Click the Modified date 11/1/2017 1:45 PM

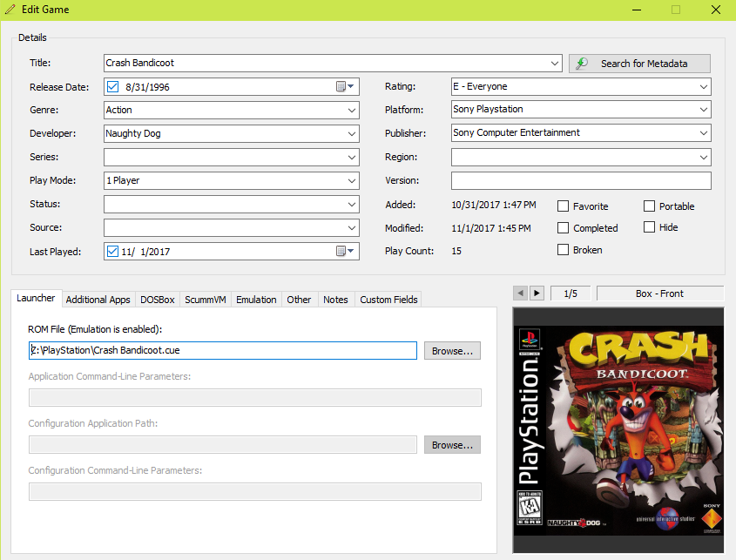[x=491, y=228]
